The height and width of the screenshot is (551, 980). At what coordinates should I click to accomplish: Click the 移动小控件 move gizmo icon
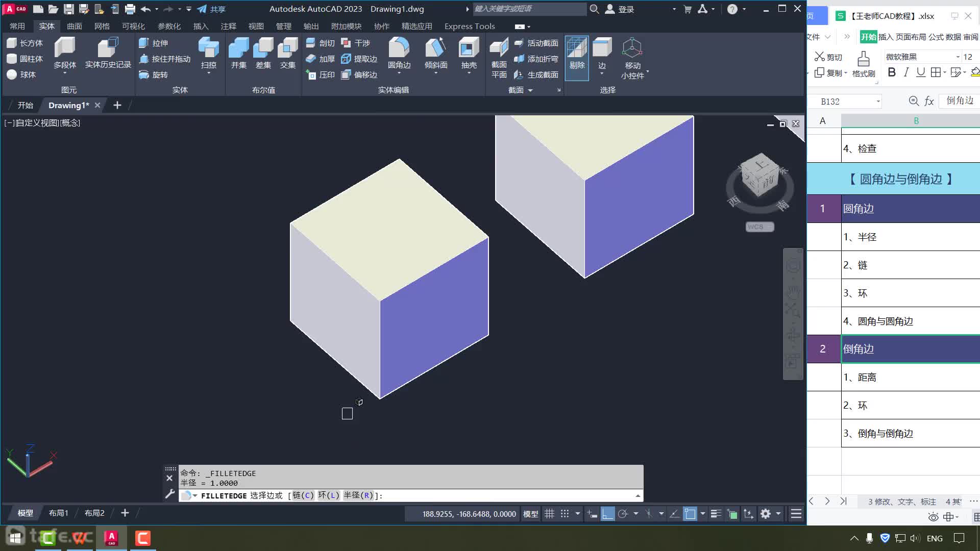tap(632, 57)
